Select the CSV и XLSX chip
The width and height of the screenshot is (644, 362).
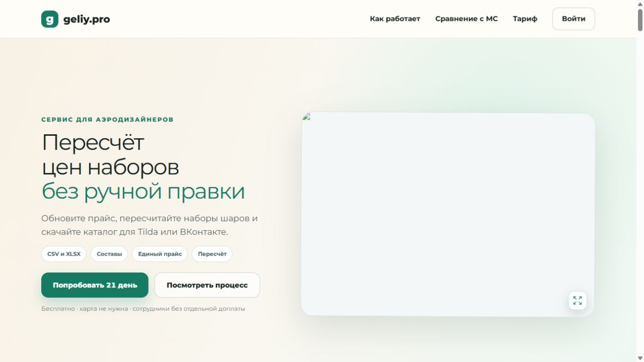(64, 254)
